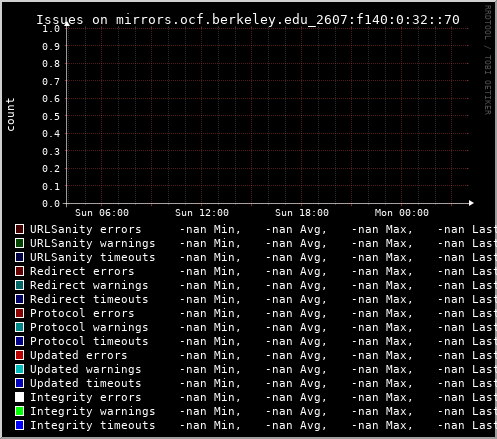Click the RRDTOOL / TOBI OETIKER watermark
The height and width of the screenshot is (439, 497).
click(487, 60)
